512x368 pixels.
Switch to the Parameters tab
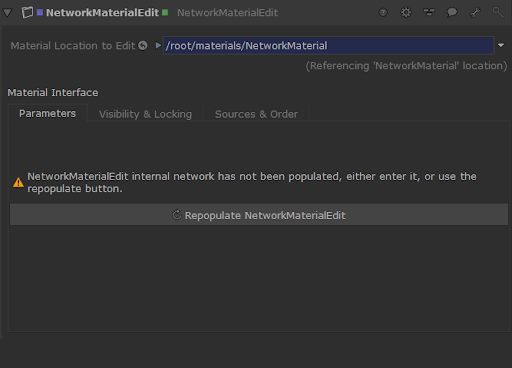(47, 114)
